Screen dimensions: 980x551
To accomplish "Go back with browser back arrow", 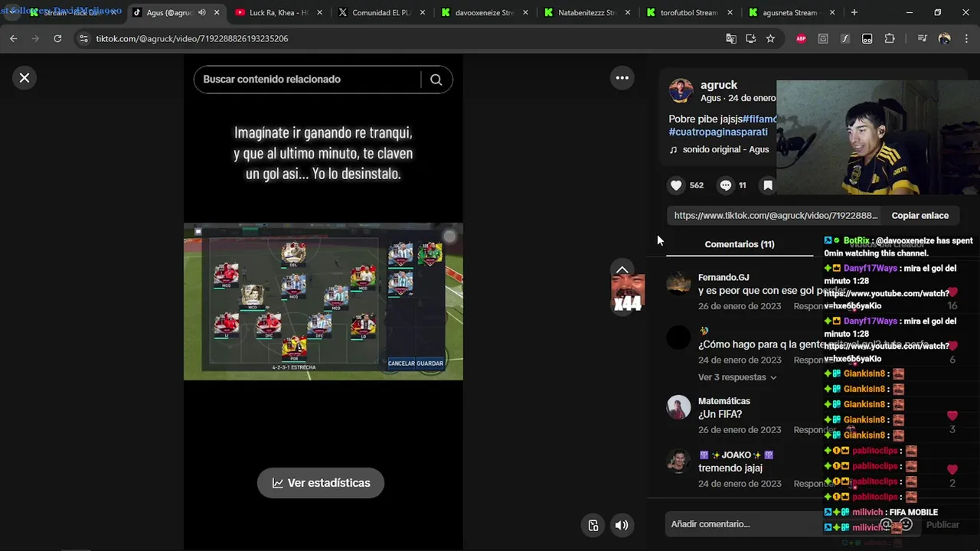I will [14, 38].
